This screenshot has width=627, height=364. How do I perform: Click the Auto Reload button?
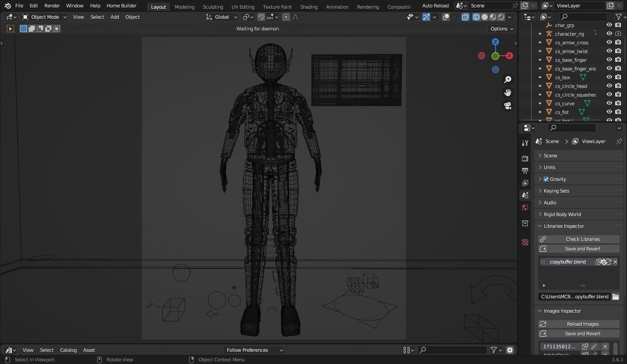click(435, 6)
